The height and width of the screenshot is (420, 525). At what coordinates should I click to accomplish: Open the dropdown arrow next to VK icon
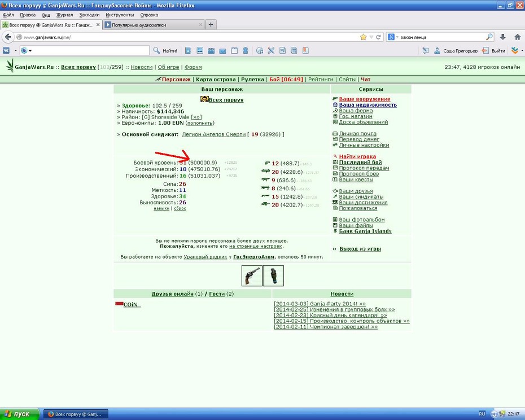click(x=15, y=51)
